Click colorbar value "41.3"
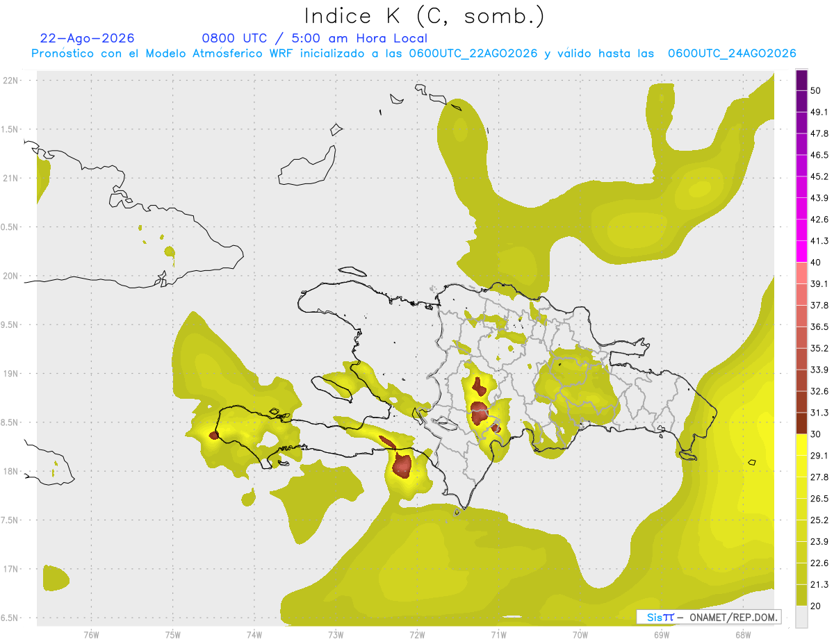 (819, 241)
